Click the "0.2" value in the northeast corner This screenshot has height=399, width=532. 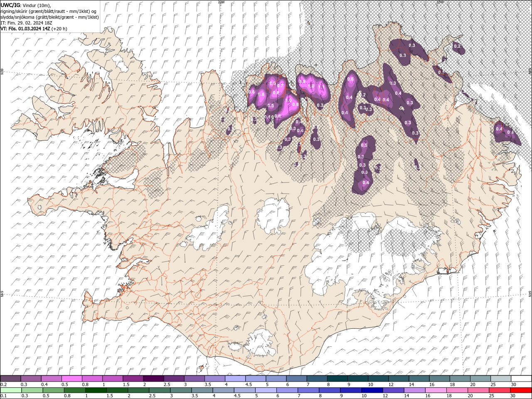[x=457, y=46]
